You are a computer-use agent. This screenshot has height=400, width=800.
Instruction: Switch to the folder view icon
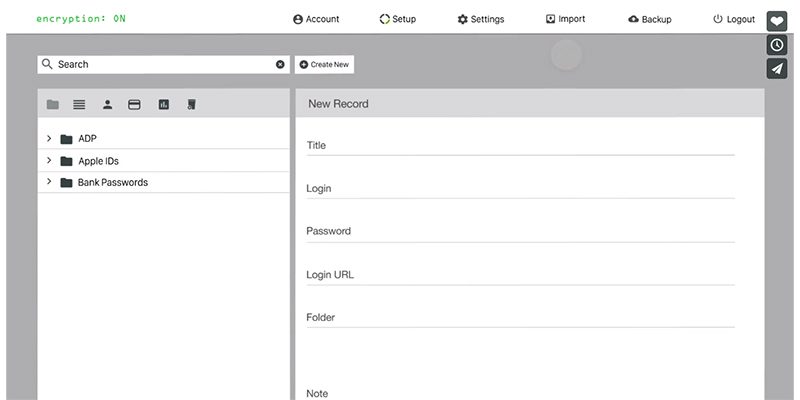pyautogui.click(x=53, y=104)
